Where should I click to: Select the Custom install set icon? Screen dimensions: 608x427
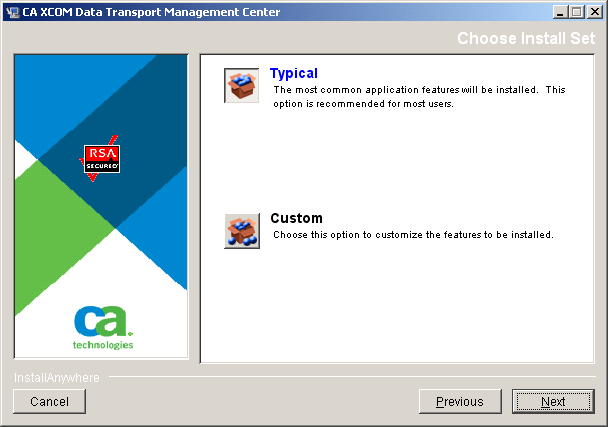click(242, 231)
